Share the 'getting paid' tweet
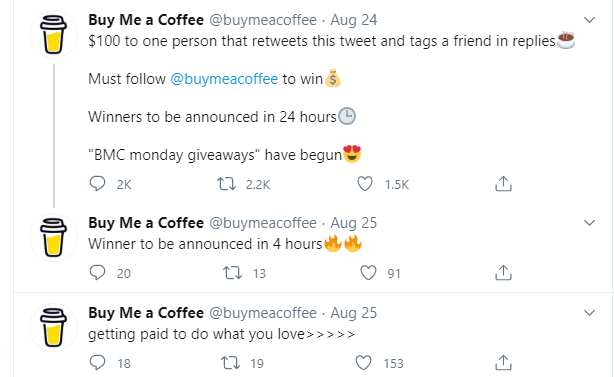Viewport: 614px width, 377px height. pyautogui.click(x=503, y=363)
